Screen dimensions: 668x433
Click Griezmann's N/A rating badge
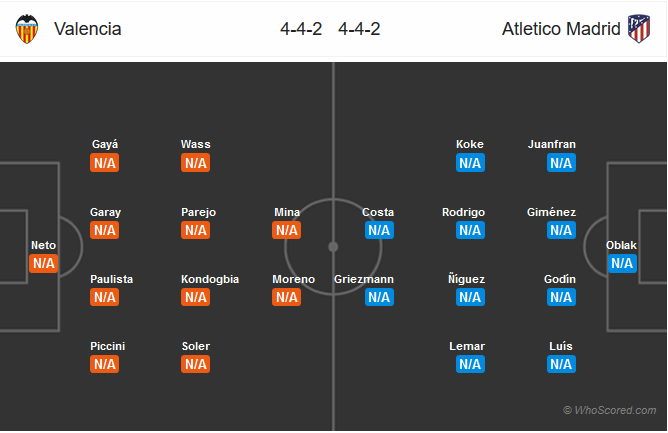[x=379, y=297]
